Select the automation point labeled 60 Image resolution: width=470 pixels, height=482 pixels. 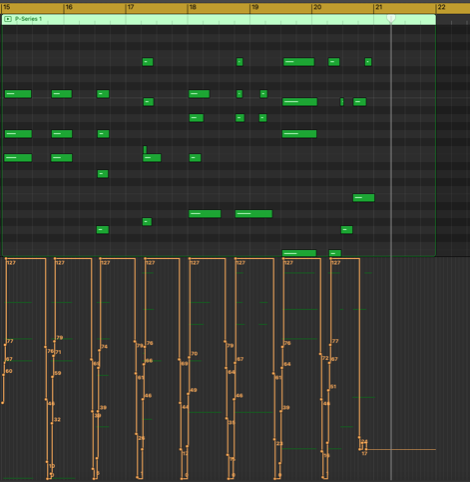(x=4, y=375)
